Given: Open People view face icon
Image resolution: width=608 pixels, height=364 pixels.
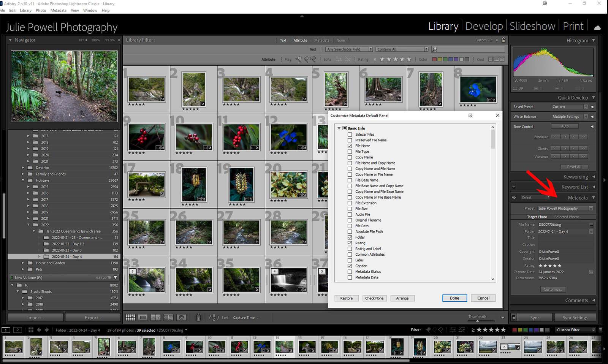Looking at the screenshot, I should click(x=181, y=318).
